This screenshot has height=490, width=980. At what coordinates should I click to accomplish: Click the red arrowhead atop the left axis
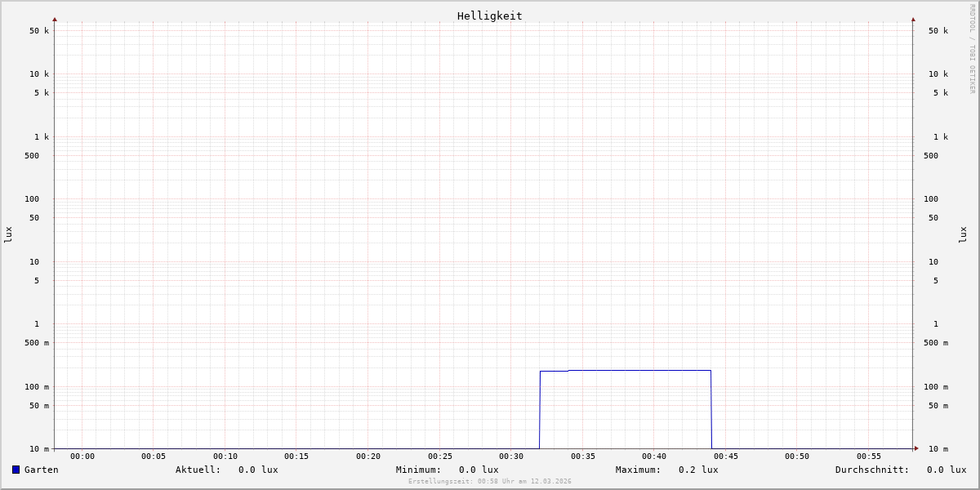(x=55, y=19)
